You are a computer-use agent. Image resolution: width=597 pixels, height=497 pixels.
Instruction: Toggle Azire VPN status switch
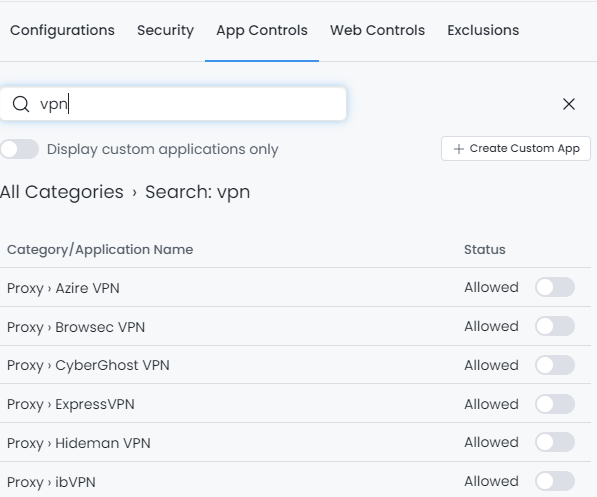[x=555, y=287]
